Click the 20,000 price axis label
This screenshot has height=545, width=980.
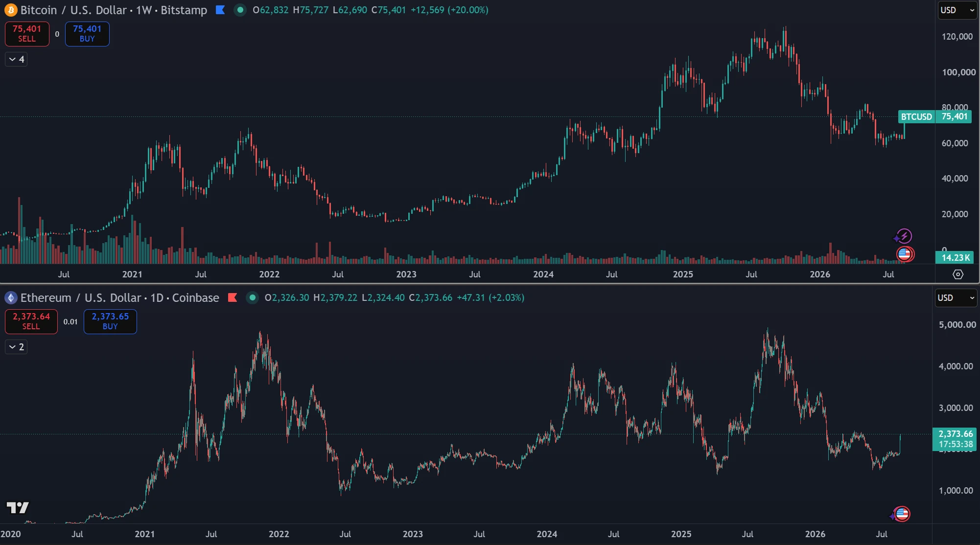tap(955, 214)
